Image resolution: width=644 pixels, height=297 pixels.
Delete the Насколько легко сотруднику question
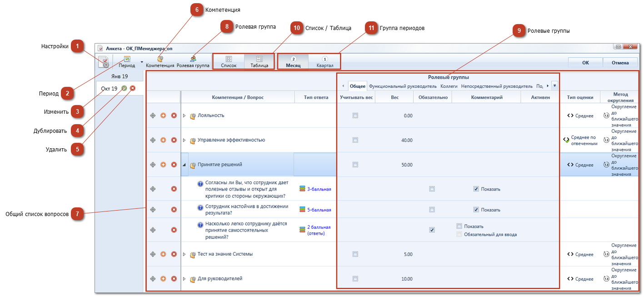pyautogui.click(x=174, y=230)
